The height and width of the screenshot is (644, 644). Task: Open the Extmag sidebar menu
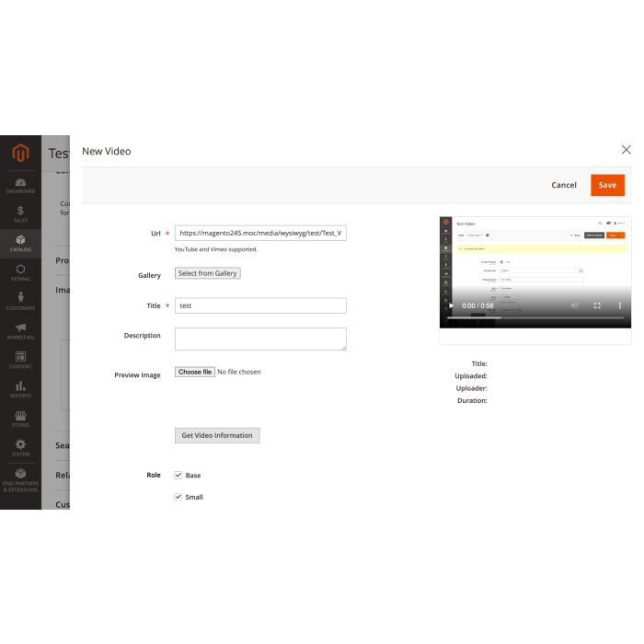20,272
